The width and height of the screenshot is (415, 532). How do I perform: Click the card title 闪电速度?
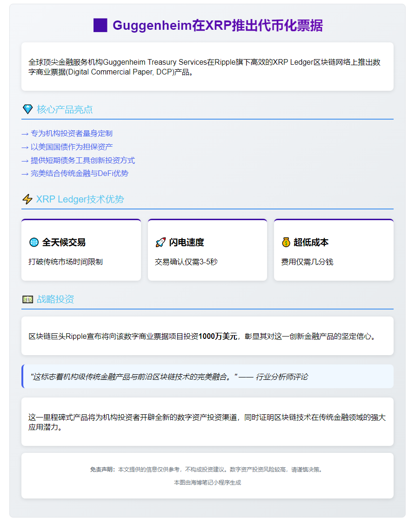pyautogui.click(x=187, y=242)
